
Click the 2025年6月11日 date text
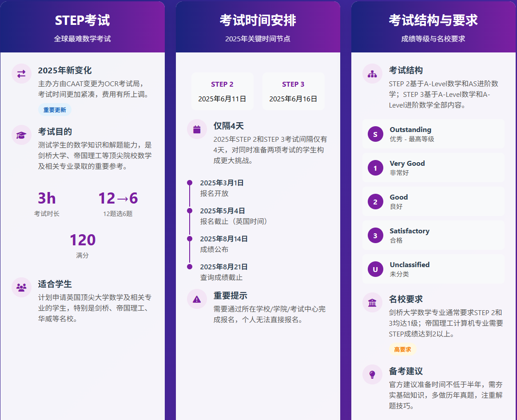click(x=222, y=99)
